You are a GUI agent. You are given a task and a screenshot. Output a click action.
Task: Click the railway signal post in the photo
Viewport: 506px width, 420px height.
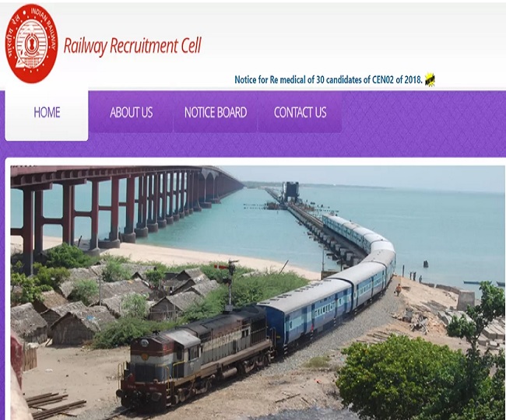pyautogui.click(x=230, y=284)
